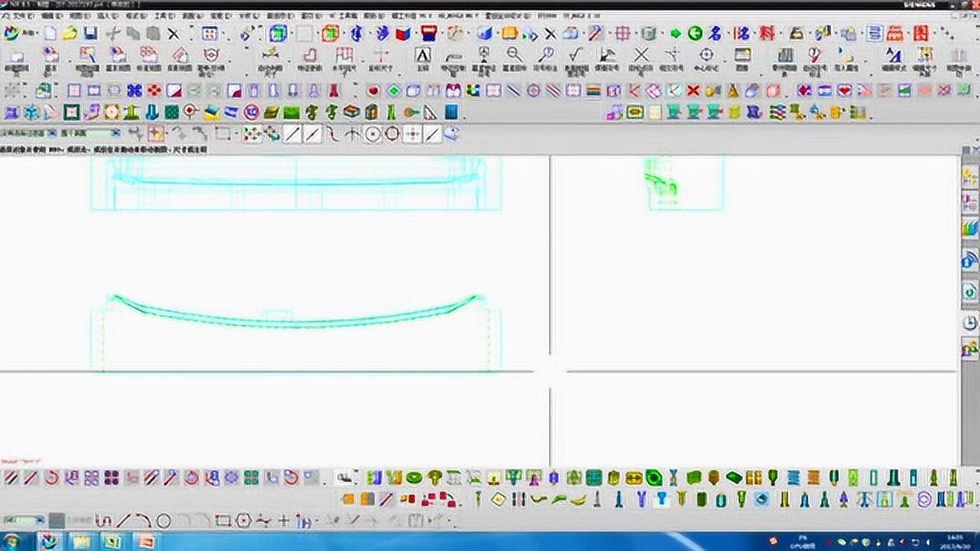Toggle the arc center snap point option
The height and width of the screenshot is (551, 980).
pyautogui.click(x=373, y=134)
